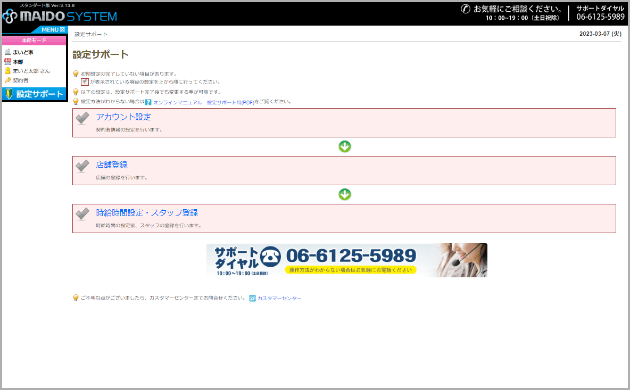This screenshot has height=390, width=630.
Task: Open the オンラインマニュアル link
Action: pos(177,102)
